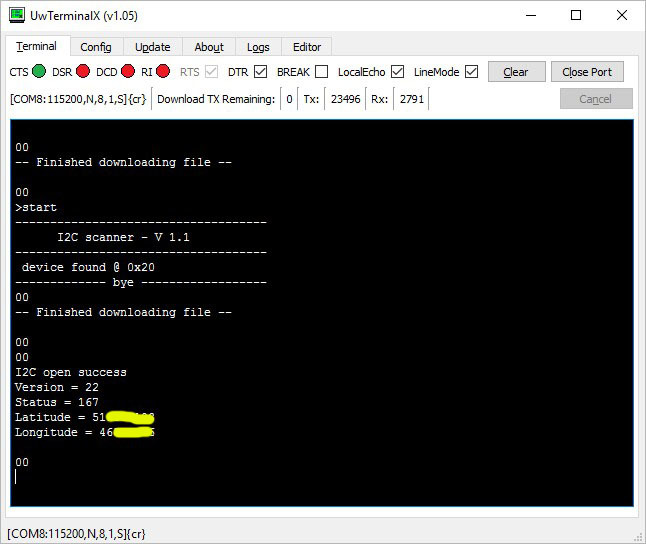The width and height of the screenshot is (646, 544).
Task: Switch to the Editor tab
Action: point(307,47)
